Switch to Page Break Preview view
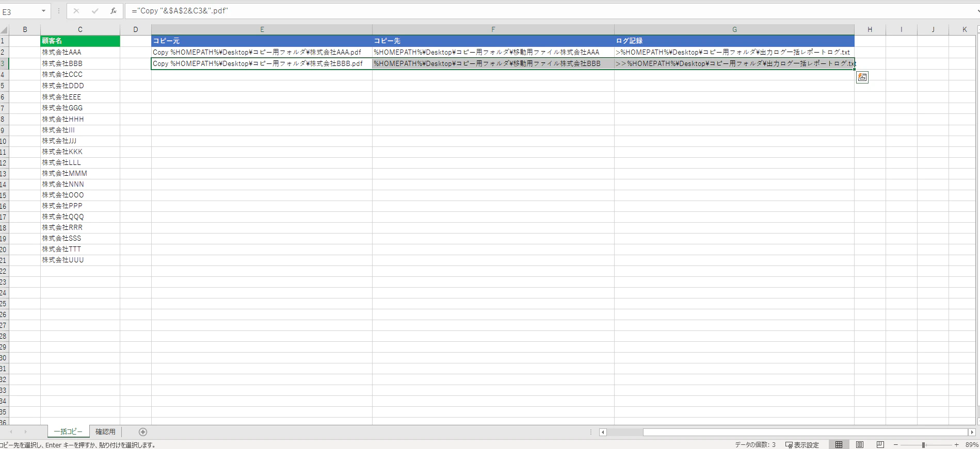The image size is (980, 449). [x=880, y=444]
